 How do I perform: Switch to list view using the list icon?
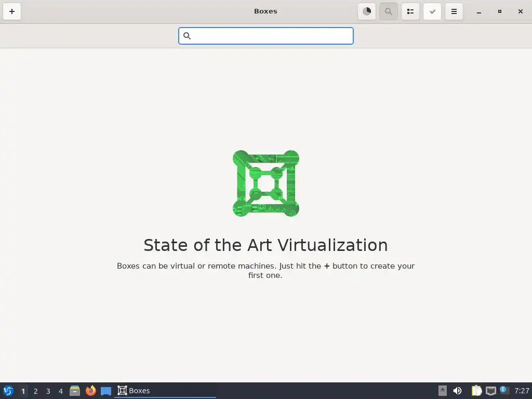coord(410,11)
